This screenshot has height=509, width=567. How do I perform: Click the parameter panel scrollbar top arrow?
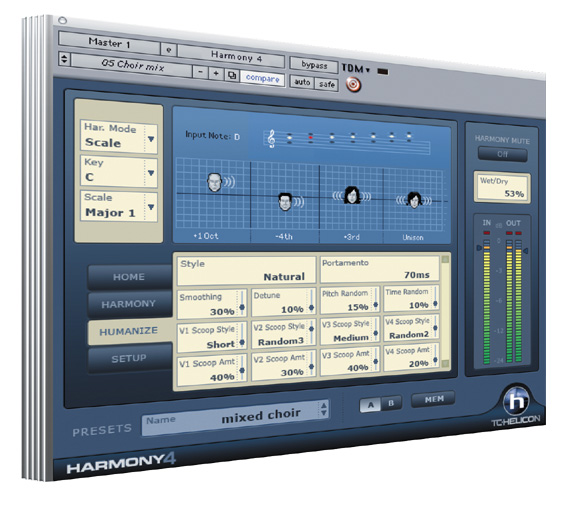coord(446,260)
